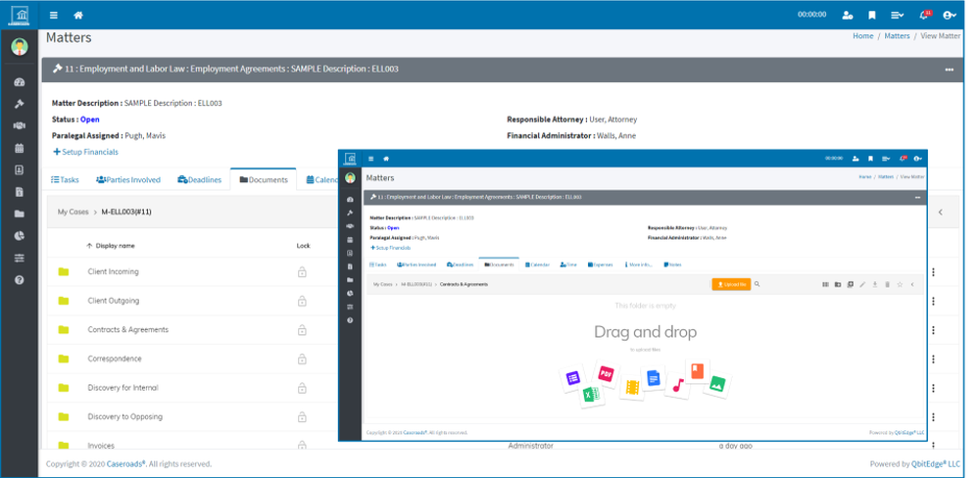Go to home via the main header house icon
This screenshot has width=980, height=478.
coord(78,15)
